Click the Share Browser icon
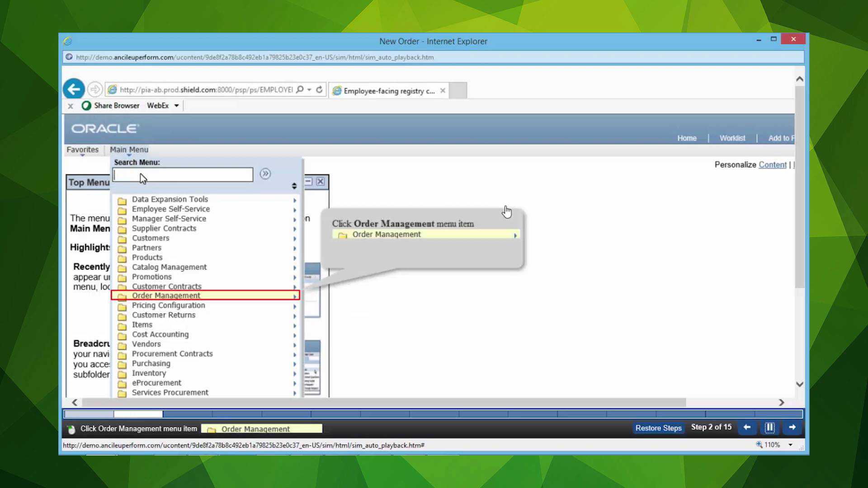Screen dimensions: 868x488 (x=86, y=105)
